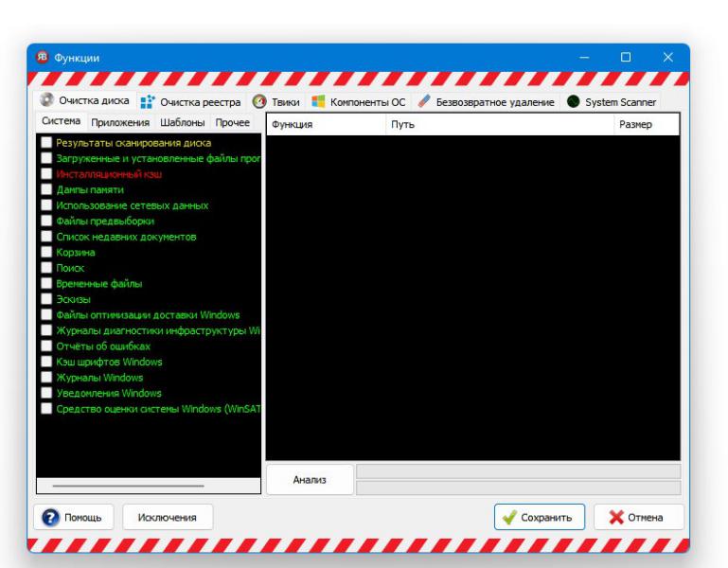Click the blue question mark help icon
The height and width of the screenshot is (568, 728).
(50, 517)
